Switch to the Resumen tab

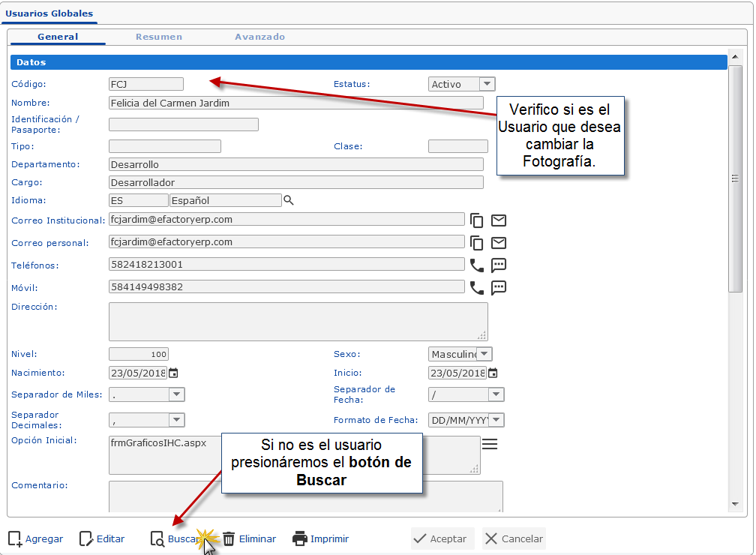tap(159, 37)
